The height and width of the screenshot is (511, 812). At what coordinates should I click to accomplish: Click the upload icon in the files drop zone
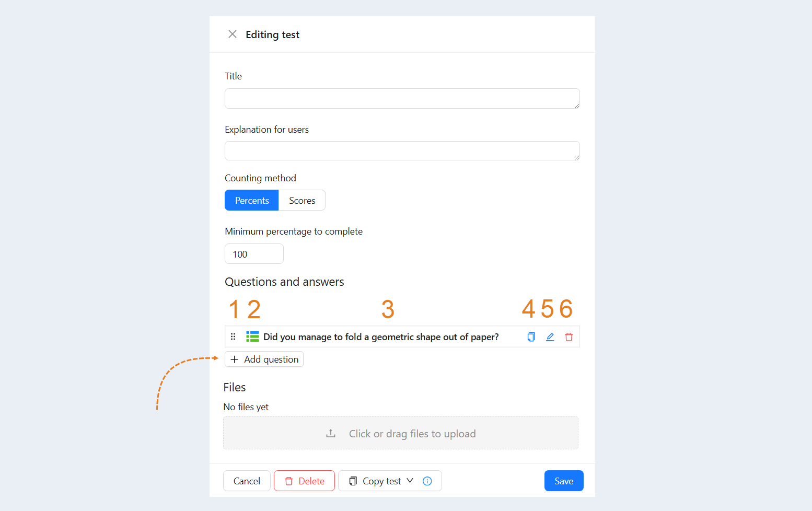331,433
